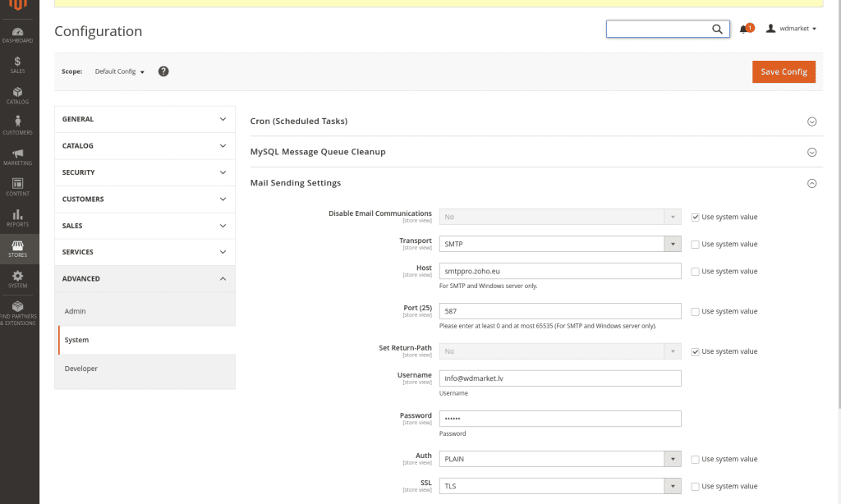Select the Sales icon in the sidebar
Viewport: 841px width, 504px height.
[17, 63]
